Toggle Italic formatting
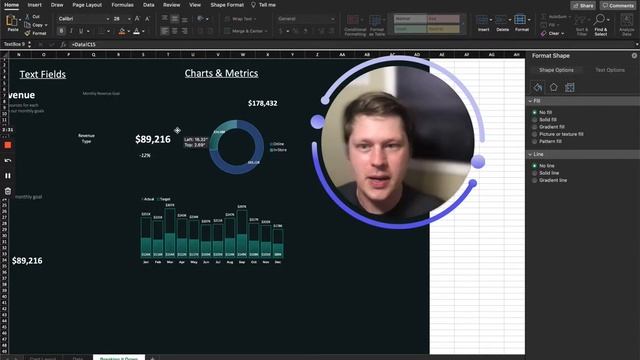This screenshot has height=360, width=640. [x=71, y=31]
